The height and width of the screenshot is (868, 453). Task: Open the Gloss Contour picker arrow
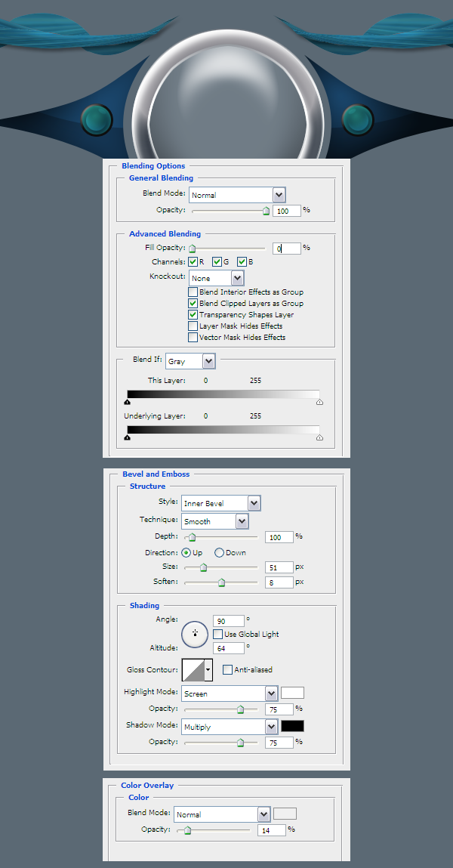(x=208, y=670)
